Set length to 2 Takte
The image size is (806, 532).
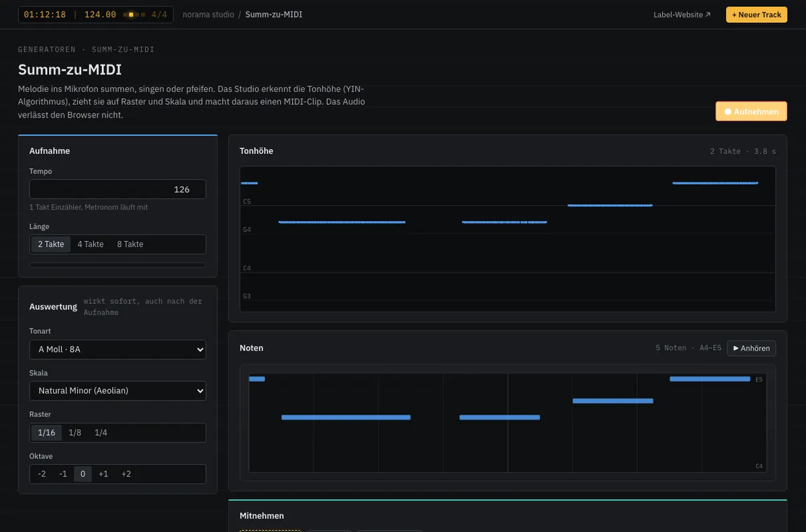[51, 245]
